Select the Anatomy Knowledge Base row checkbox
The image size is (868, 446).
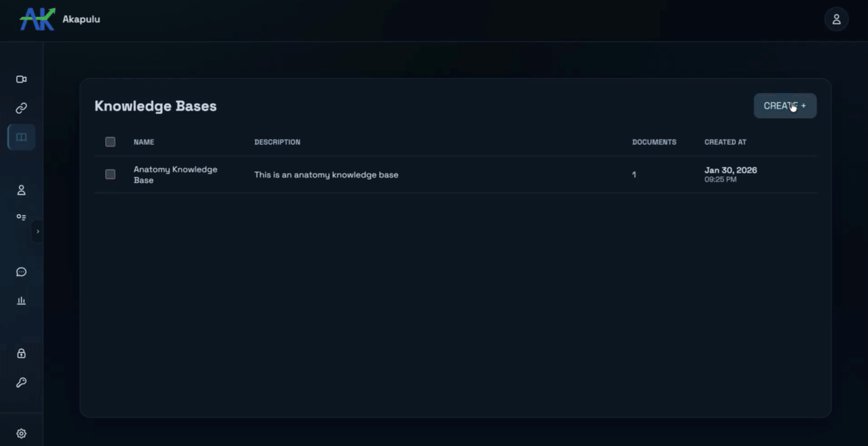[111, 174]
